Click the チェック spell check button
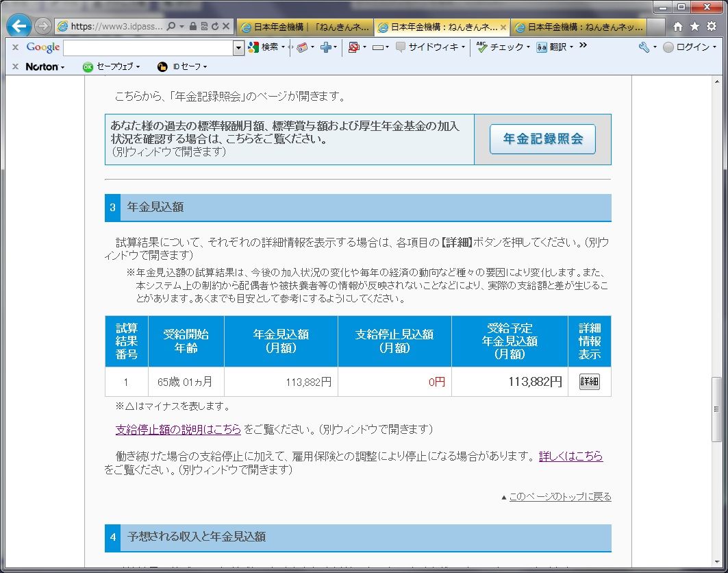 [x=501, y=47]
